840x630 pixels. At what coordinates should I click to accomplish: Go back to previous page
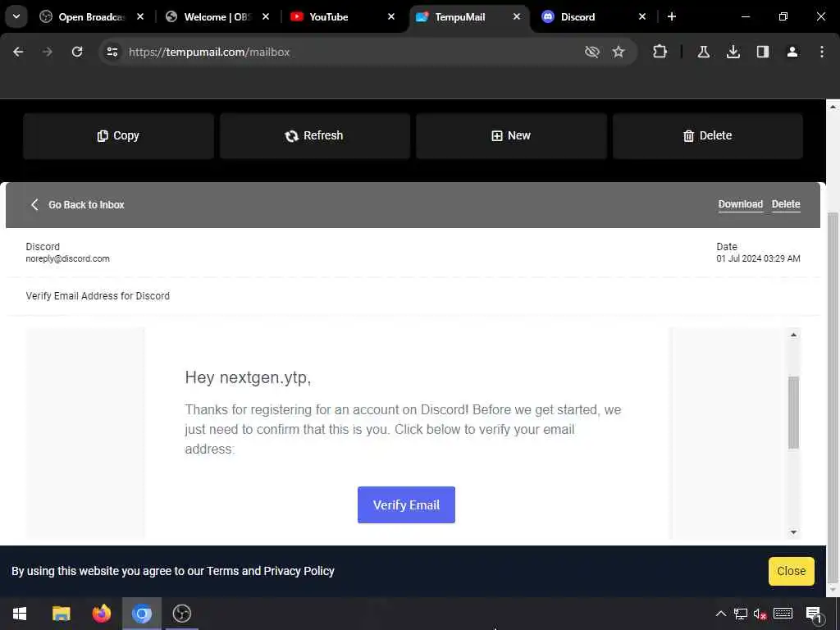[18, 52]
